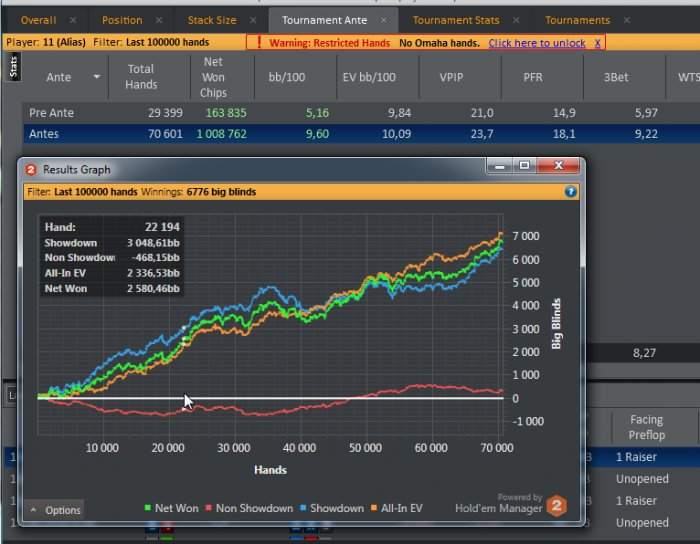Toggle the All-In EV legend entry

(x=396, y=508)
